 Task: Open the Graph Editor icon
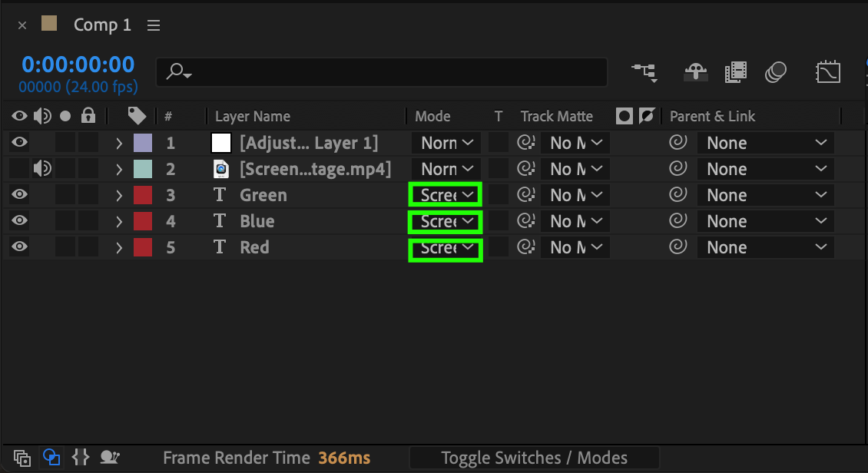[x=827, y=72]
